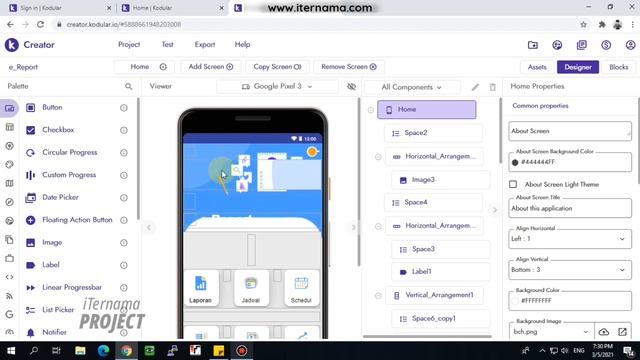Open the Background Image bch.png dropdown

click(551, 332)
